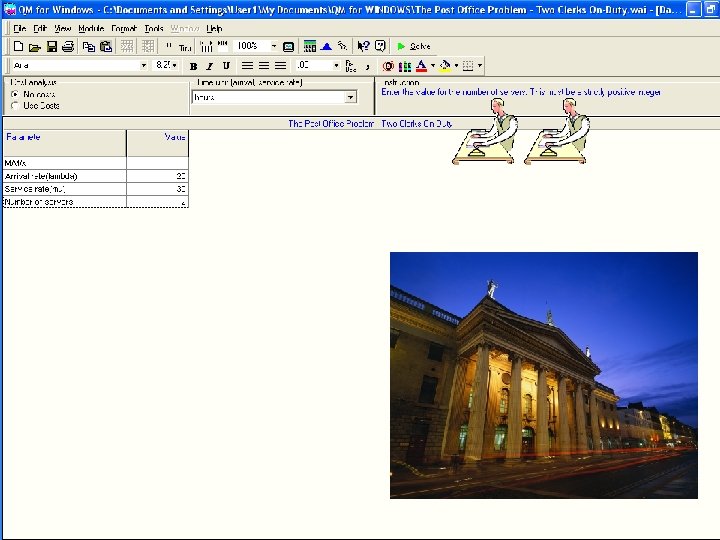This screenshot has width=720, height=540.
Task: Print using the printer icon
Action: 68,46
